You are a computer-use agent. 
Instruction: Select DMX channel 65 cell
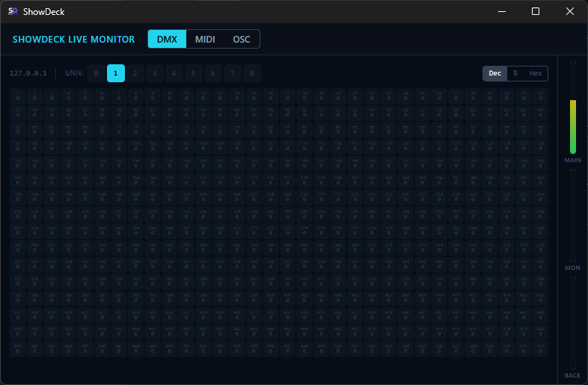(18, 129)
